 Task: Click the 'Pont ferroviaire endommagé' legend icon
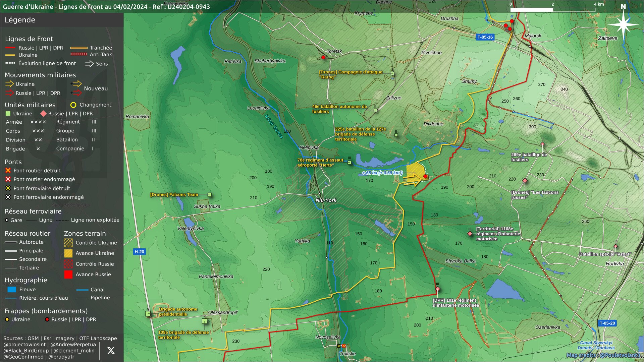8,197
